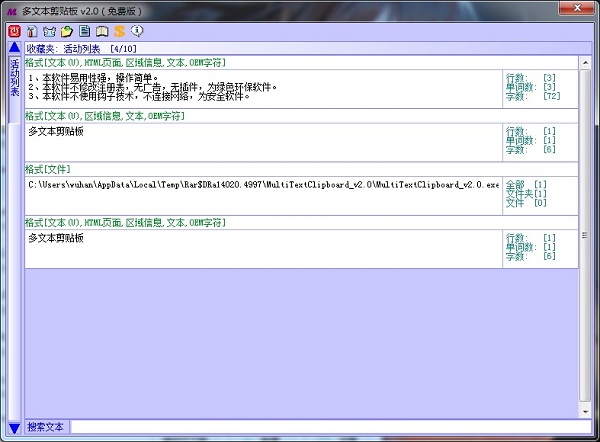Click the blue shirt skin icon

(x=49, y=31)
